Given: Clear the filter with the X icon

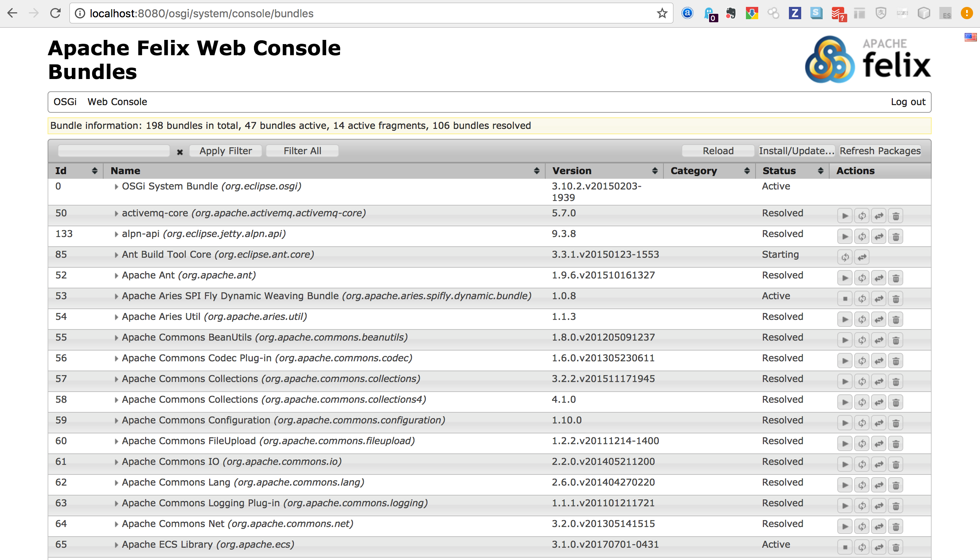Looking at the screenshot, I should coord(180,152).
